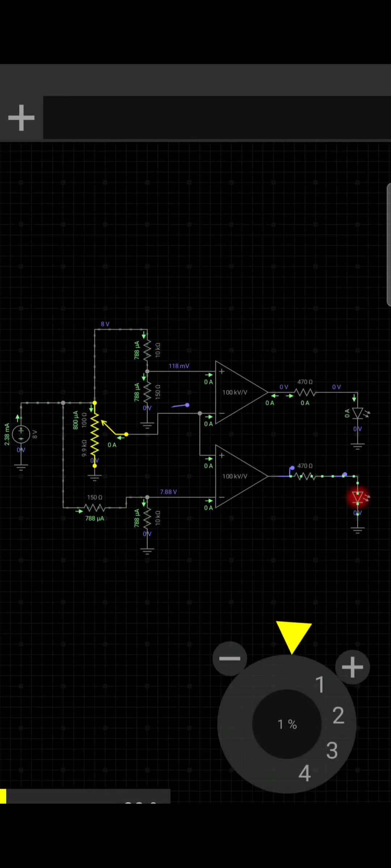The width and height of the screenshot is (391, 868).
Task: Select the lower 10 kΩ resistor
Action: pos(147,518)
